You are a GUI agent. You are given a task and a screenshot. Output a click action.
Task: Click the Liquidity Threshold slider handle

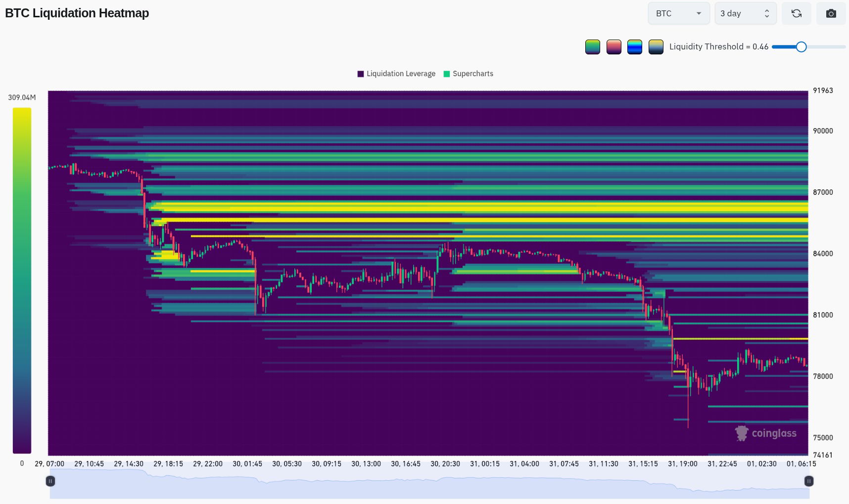[x=801, y=47]
